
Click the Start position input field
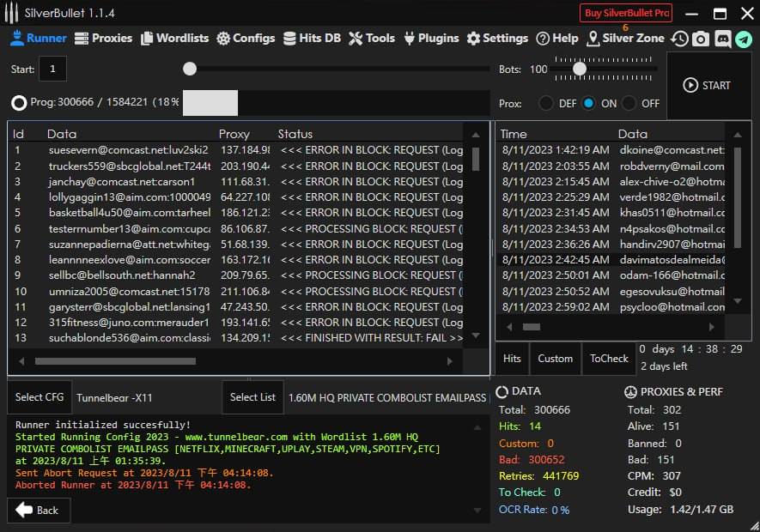pos(52,69)
